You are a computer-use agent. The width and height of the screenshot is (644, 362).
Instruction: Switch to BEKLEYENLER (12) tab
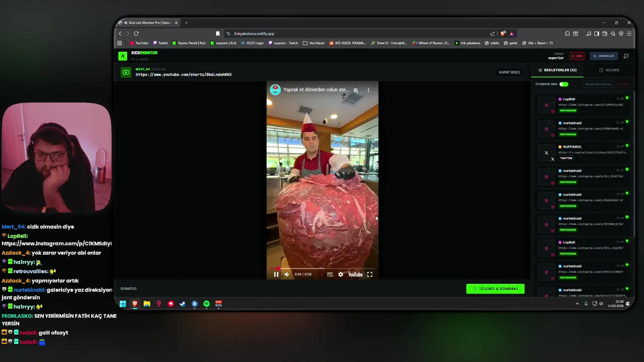point(557,70)
